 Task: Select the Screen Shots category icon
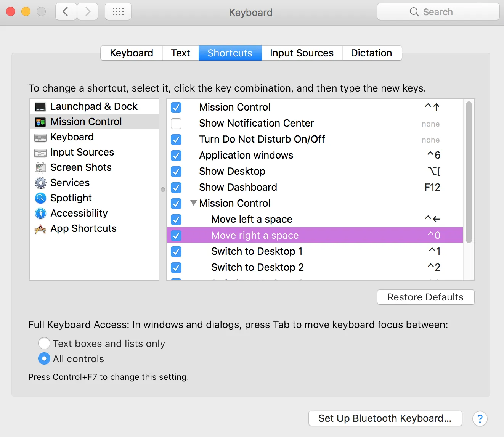click(x=40, y=168)
